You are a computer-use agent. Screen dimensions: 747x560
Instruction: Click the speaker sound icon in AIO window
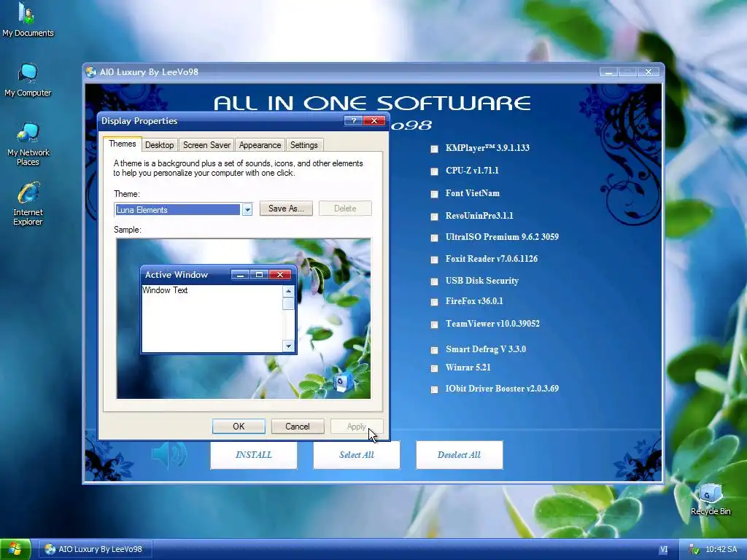[169, 455]
